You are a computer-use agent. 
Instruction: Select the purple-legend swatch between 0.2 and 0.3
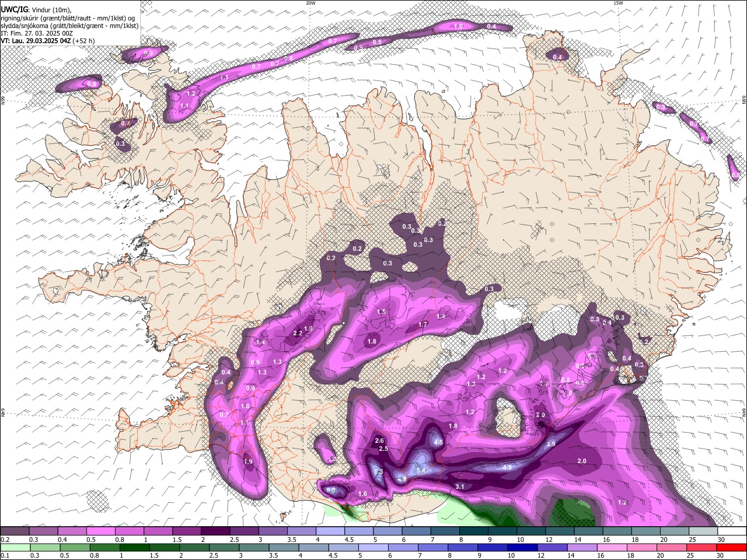[x=15, y=531]
